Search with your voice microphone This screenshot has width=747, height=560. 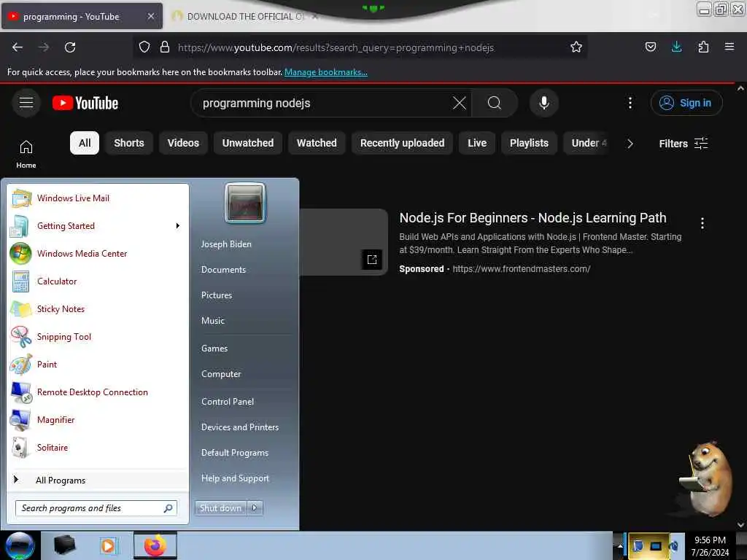[543, 103]
